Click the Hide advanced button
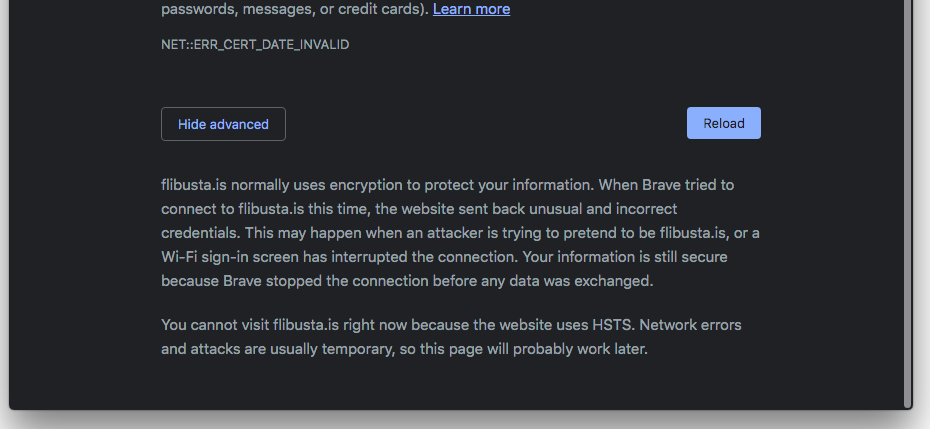This screenshot has width=930, height=429. coord(223,124)
